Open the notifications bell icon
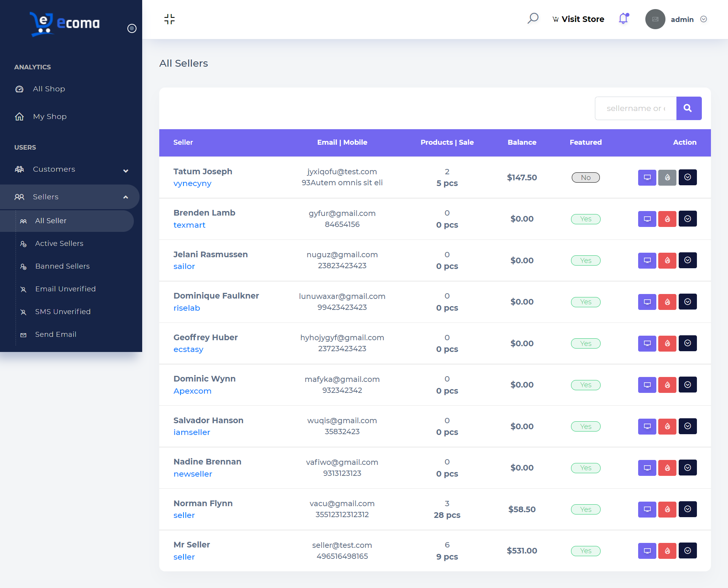The width and height of the screenshot is (728, 588). point(623,19)
